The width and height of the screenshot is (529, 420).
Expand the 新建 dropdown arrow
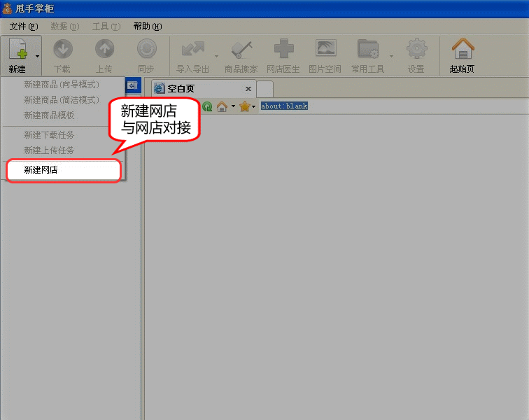pos(38,57)
